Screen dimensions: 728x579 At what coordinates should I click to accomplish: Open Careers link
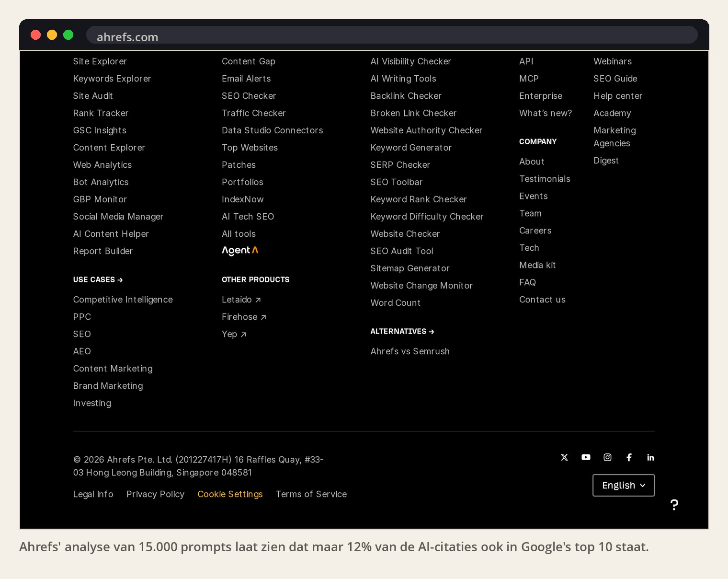(x=535, y=231)
